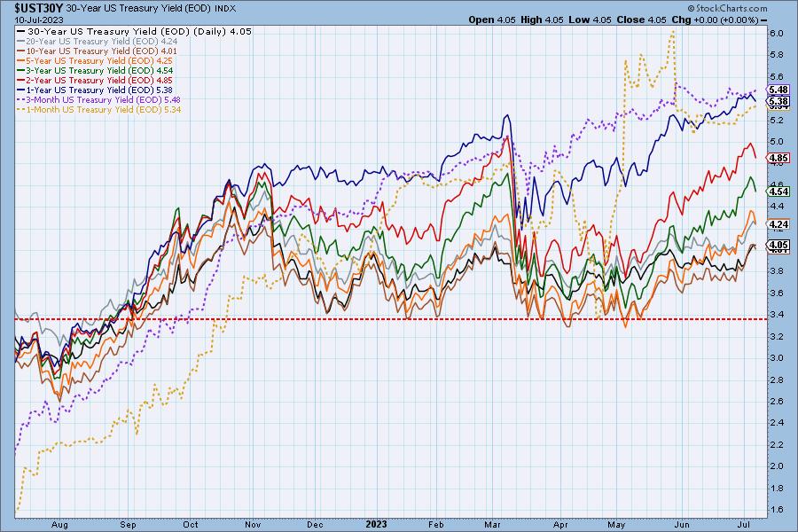This screenshot has height=532, width=798.
Task: Select the 3-Month US Treasury Yield legend entry
Action: tap(98, 100)
